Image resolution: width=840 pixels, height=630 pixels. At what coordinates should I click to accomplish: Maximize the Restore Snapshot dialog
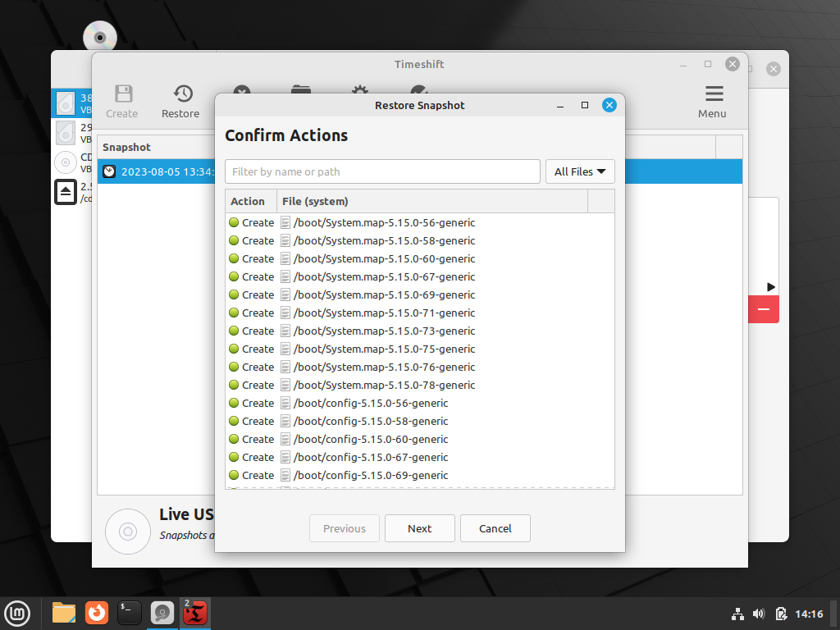pos(585,105)
